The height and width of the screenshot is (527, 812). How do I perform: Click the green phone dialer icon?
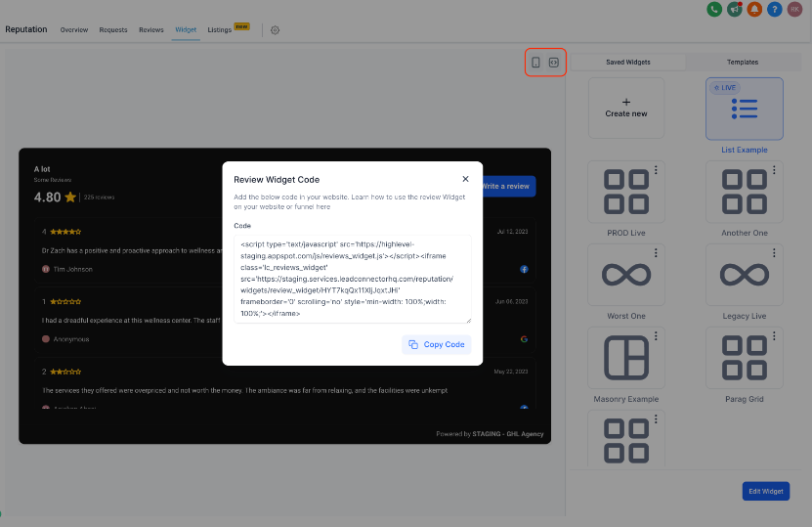[714, 10]
